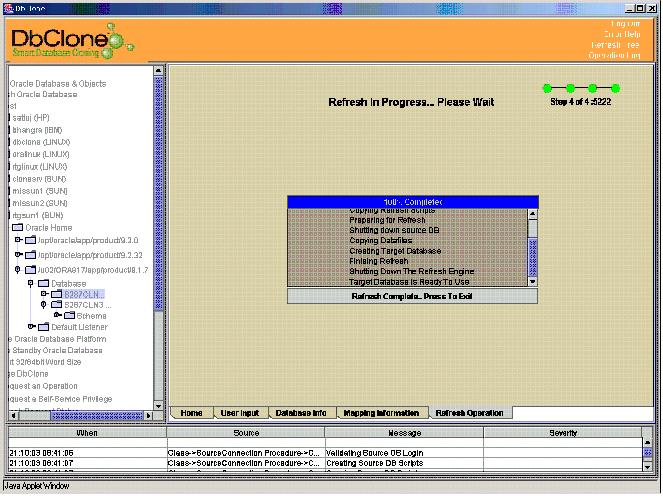
Task: Click log table scrollbar up arrow
Action: click(x=647, y=443)
